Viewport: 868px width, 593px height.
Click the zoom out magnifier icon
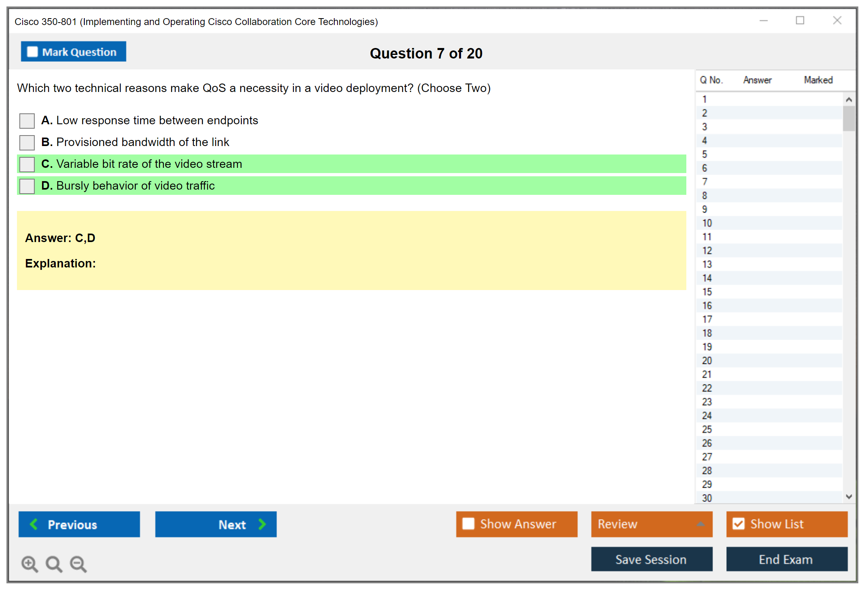point(78,564)
